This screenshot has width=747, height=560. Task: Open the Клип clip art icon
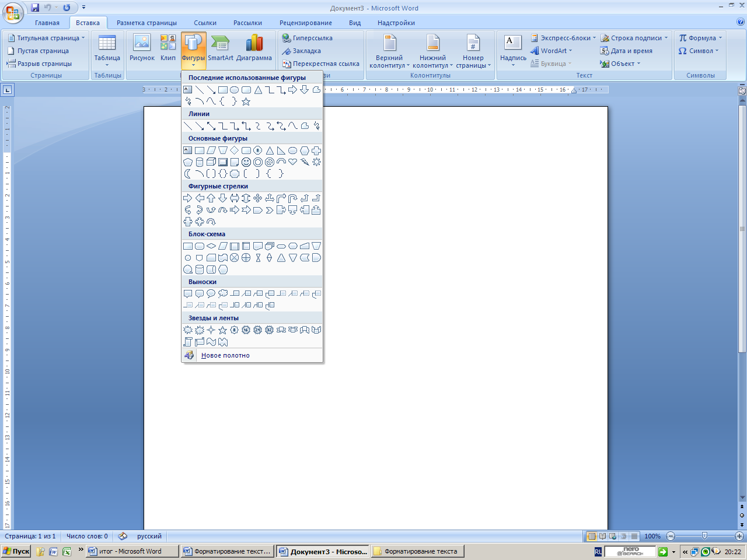(x=168, y=48)
